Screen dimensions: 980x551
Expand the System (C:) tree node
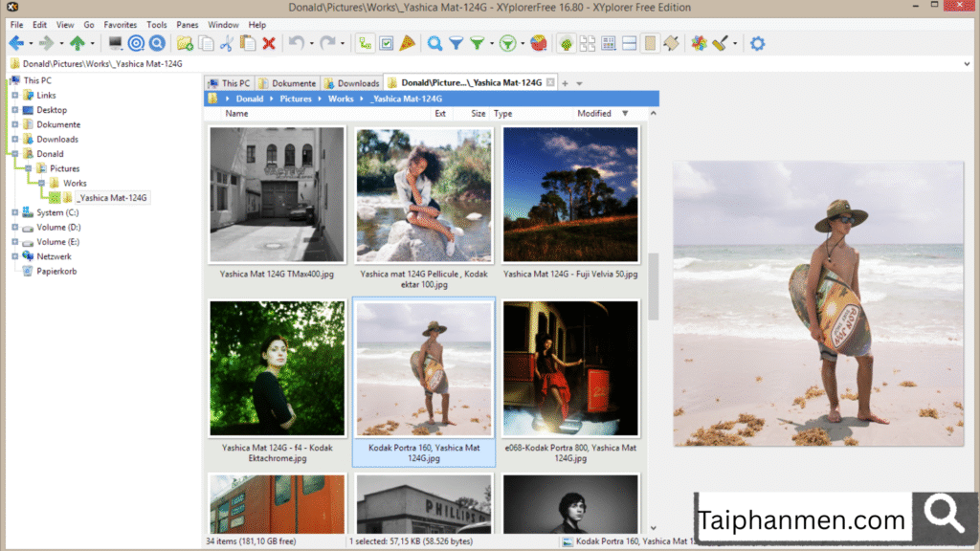(14, 213)
